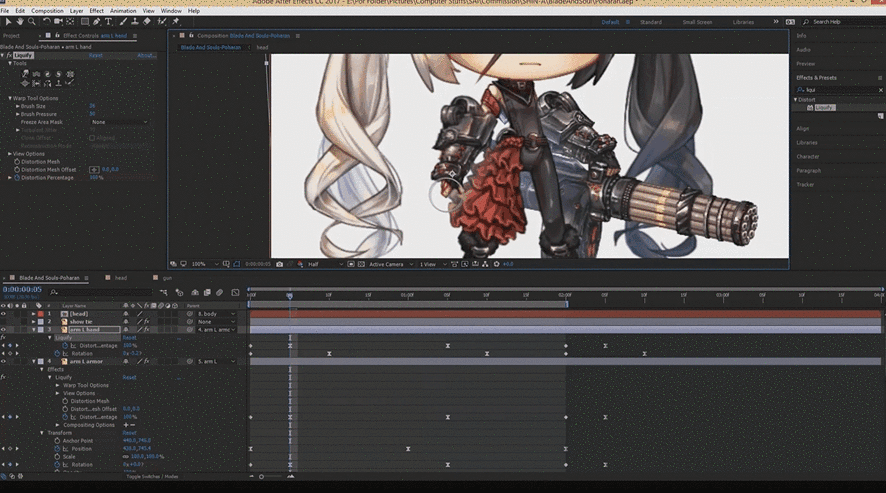Toggle stopwatch for Distortion Mesh in Effect Controls

[x=17, y=162]
